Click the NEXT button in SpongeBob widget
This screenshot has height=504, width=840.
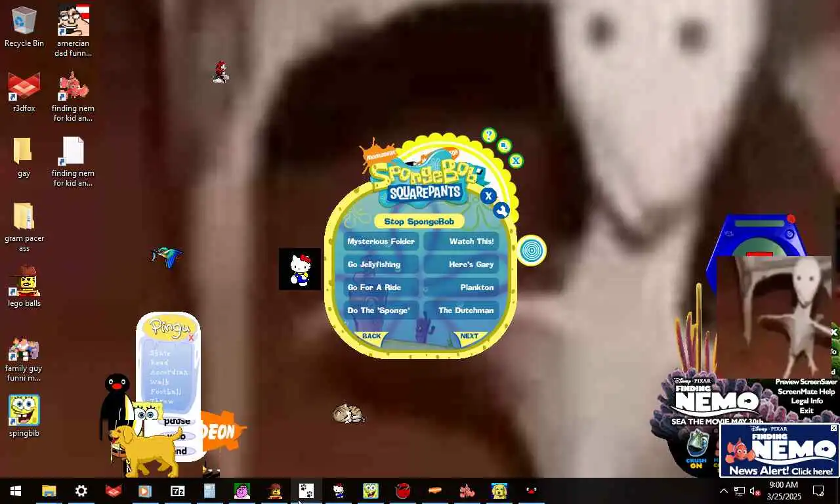pos(469,336)
